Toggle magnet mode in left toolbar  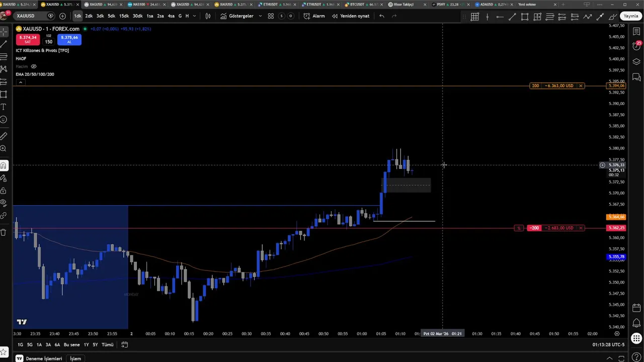[4, 165]
